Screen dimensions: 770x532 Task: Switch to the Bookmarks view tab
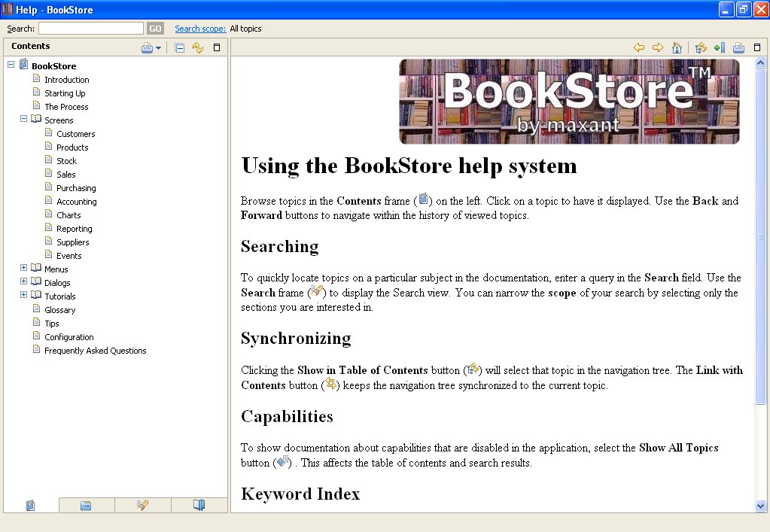[x=199, y=505]
